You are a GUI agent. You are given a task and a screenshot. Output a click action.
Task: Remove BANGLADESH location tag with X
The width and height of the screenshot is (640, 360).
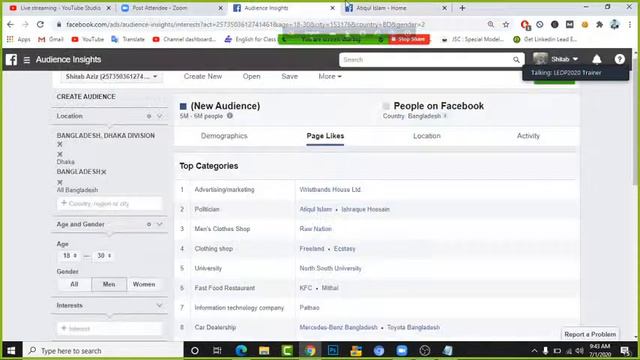point(104,172)
